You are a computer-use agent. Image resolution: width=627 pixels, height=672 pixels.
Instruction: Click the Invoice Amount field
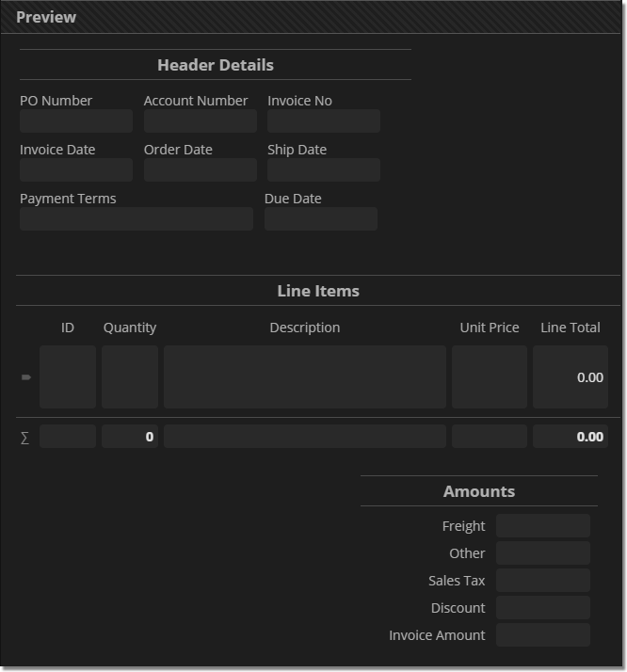(543, 635)
